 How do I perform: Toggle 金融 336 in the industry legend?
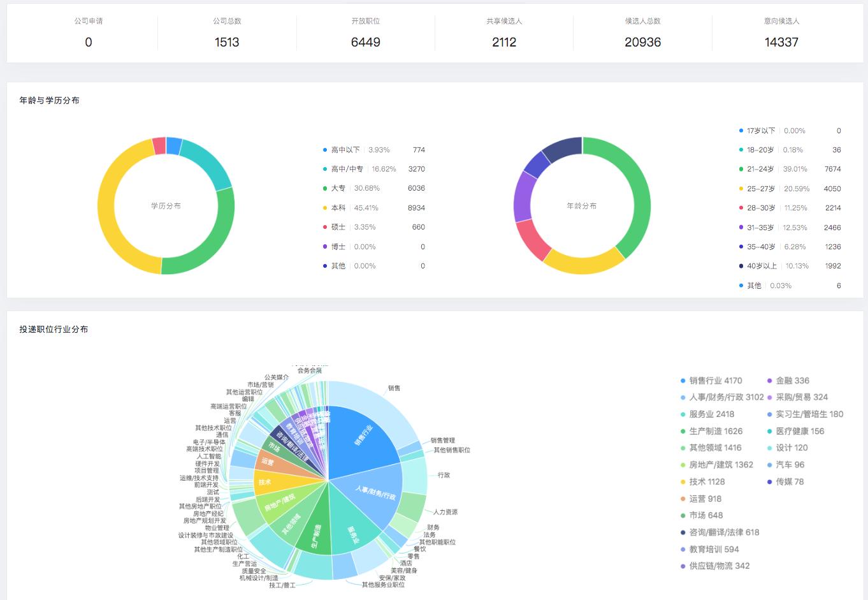792,381
